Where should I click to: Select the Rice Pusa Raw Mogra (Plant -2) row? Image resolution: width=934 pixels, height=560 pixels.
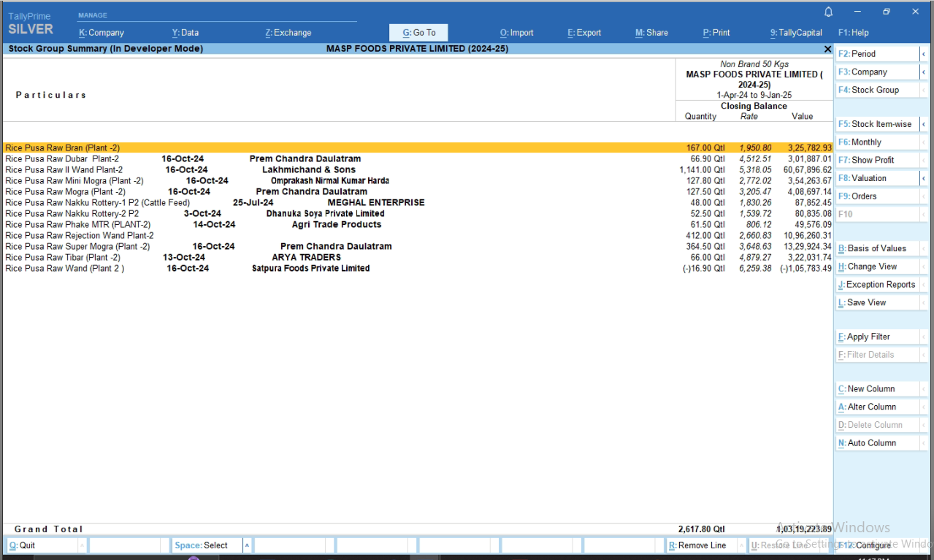[x=418, y=192]
